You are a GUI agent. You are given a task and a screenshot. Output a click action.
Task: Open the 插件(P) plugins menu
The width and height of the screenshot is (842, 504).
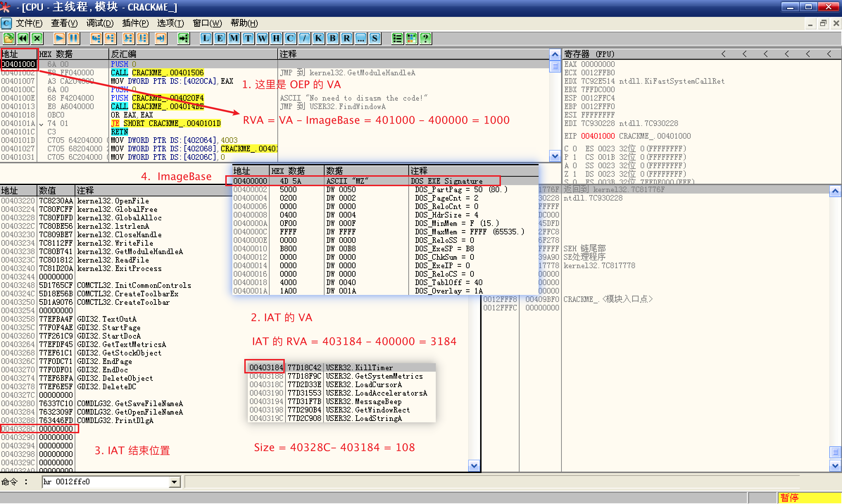[x=135, y=23]
